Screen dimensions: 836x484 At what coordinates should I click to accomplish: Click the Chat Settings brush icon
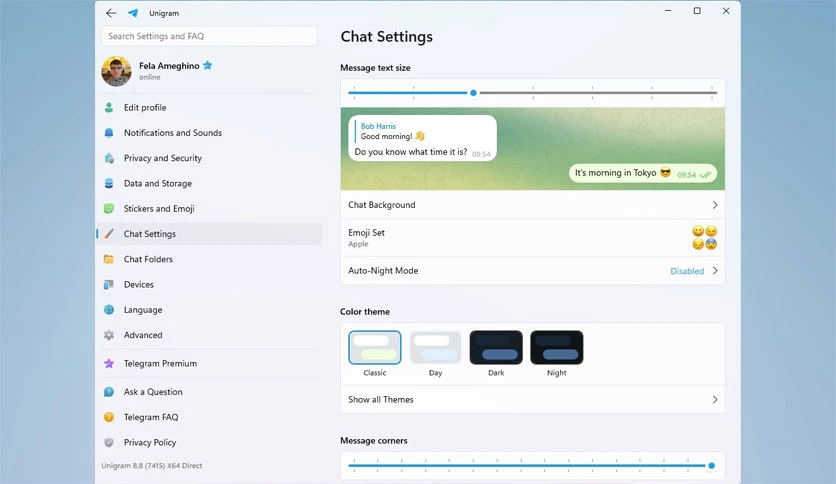click(109, 234)
